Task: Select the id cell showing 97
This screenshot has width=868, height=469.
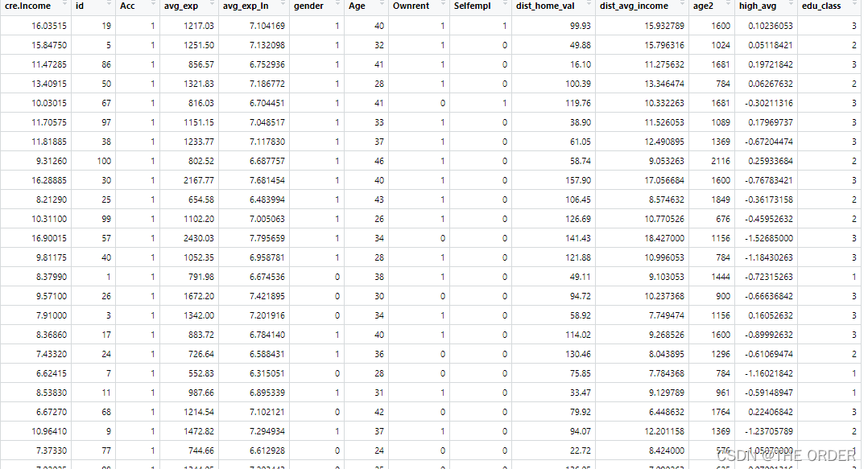Action: tap(106, 123)
